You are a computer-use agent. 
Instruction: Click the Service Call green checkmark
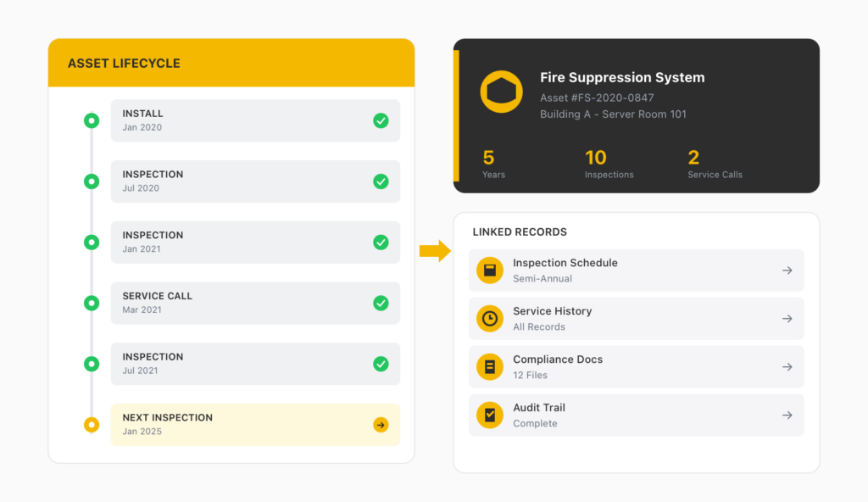(x=381, y=303)
